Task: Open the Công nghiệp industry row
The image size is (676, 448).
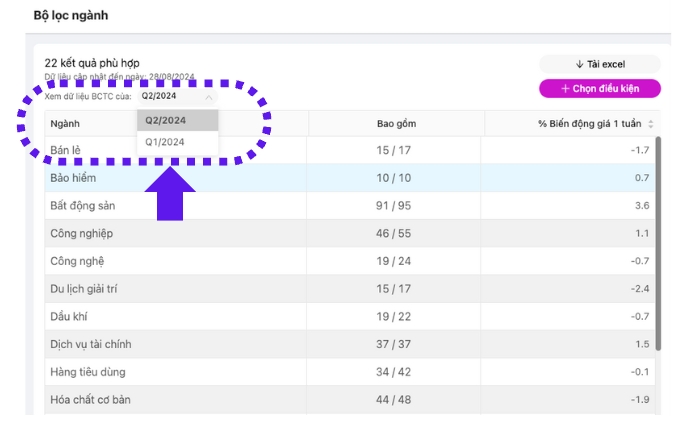Action: pyautogui.click(x=82, y=234)
